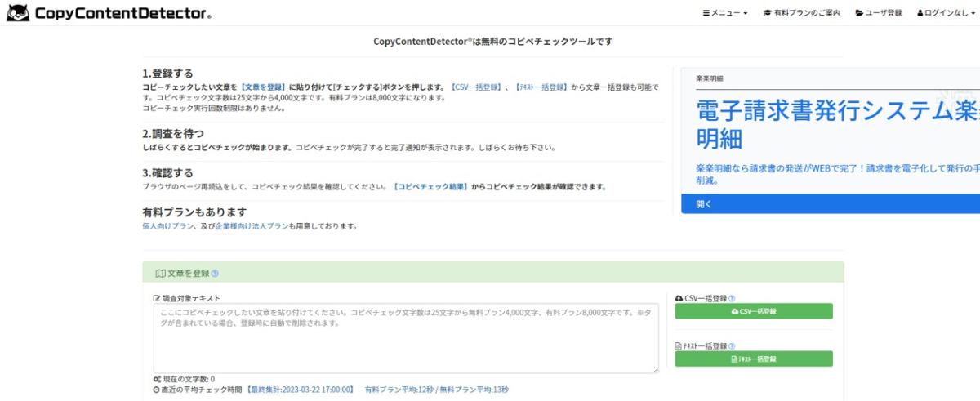
Task: Open the 有料プランのご案内 page
Action: [x=801, y=13]
